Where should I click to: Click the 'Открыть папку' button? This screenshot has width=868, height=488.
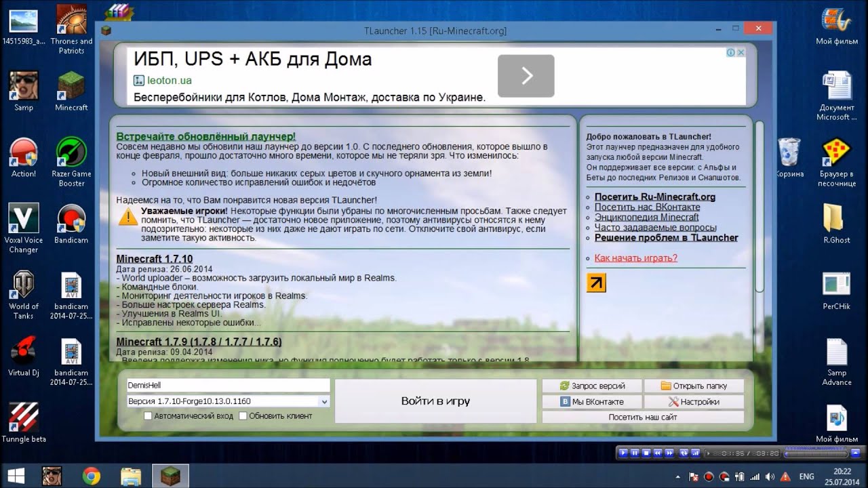pyautogui.click(x=694, y=386)
